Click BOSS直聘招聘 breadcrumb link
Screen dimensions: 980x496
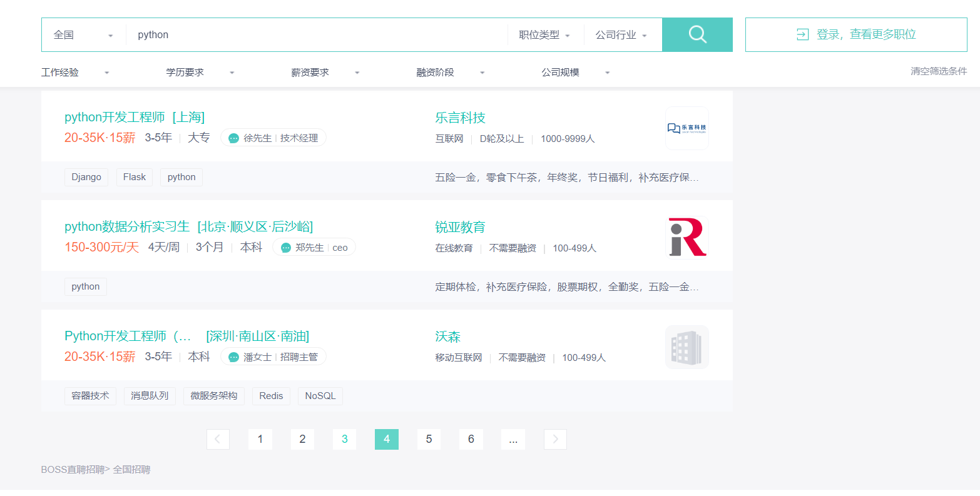[73, 470]
